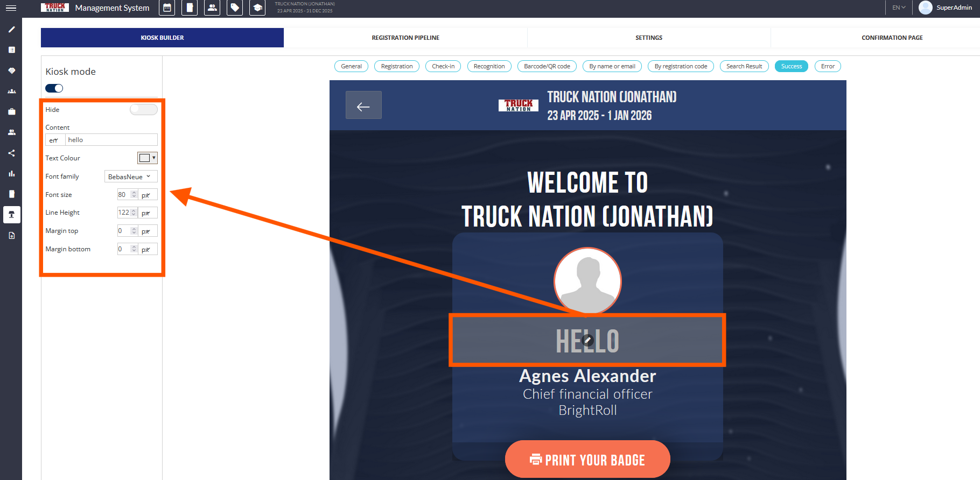Click the calendar icon in the top bar

click(x=167, y=8)
